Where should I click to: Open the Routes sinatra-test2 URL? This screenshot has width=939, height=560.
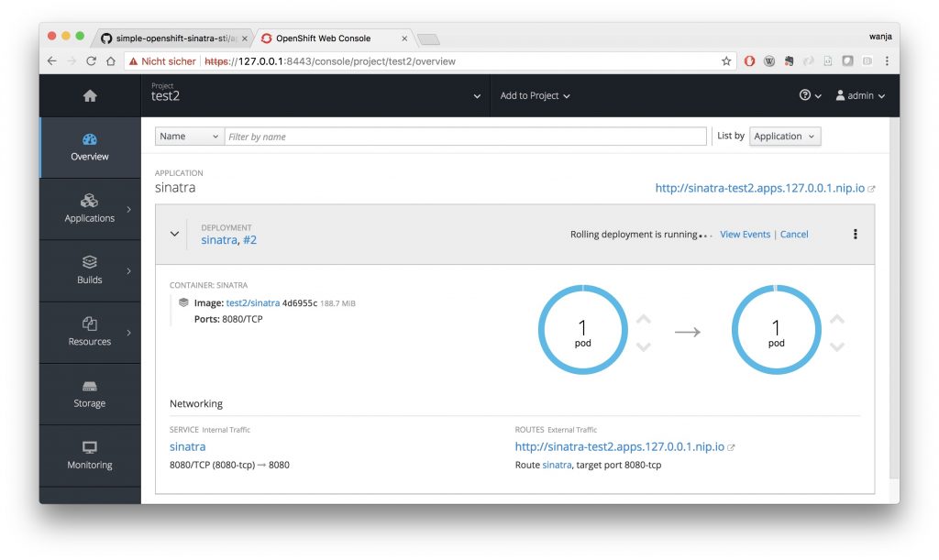pyautogui.click(x=619, y=447)
